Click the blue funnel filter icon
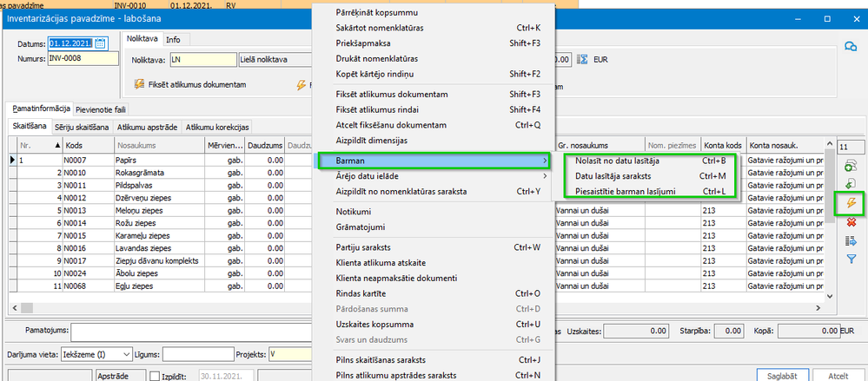Image resolution: width=868 pixels, height=381 pixels. pyautogui.click(x=851, y=259)
